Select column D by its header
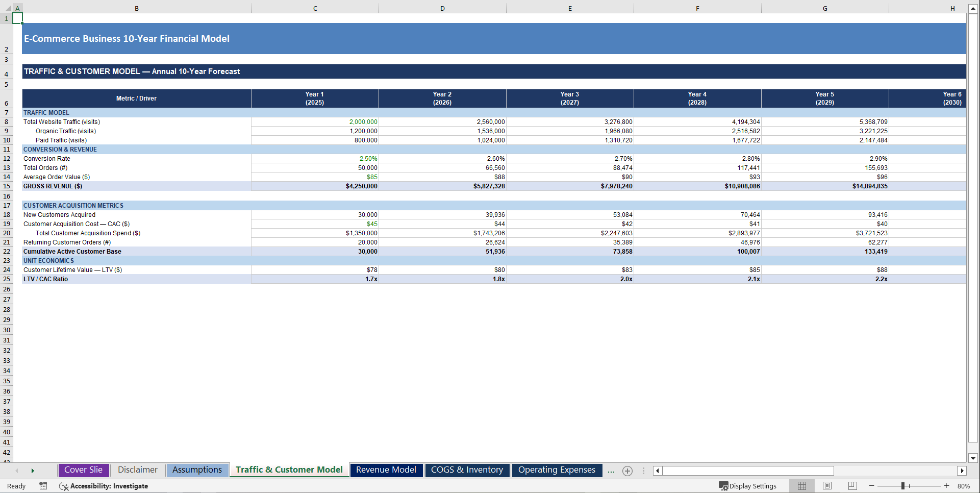Image resolution: width=980 pixels, height=493 pixels. point(442,8)
